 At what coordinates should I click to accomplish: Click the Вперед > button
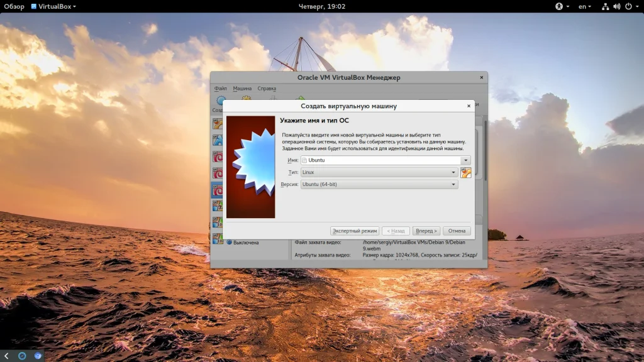(x=426, y=231)
